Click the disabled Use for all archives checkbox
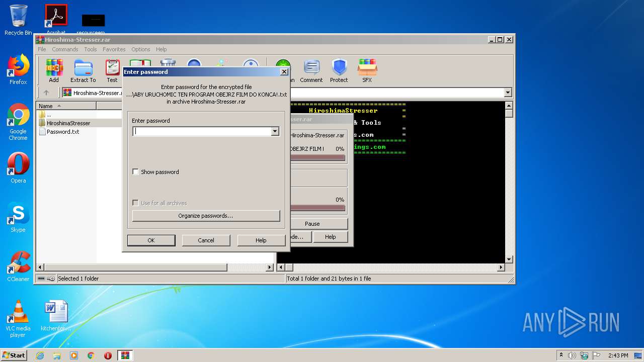Screen dimensions: 644x362 coord(135,203)
